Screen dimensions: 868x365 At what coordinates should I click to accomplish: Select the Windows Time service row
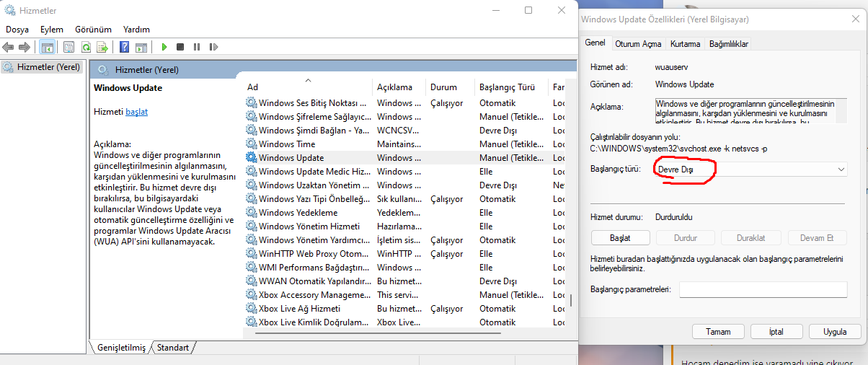point(404,144)
